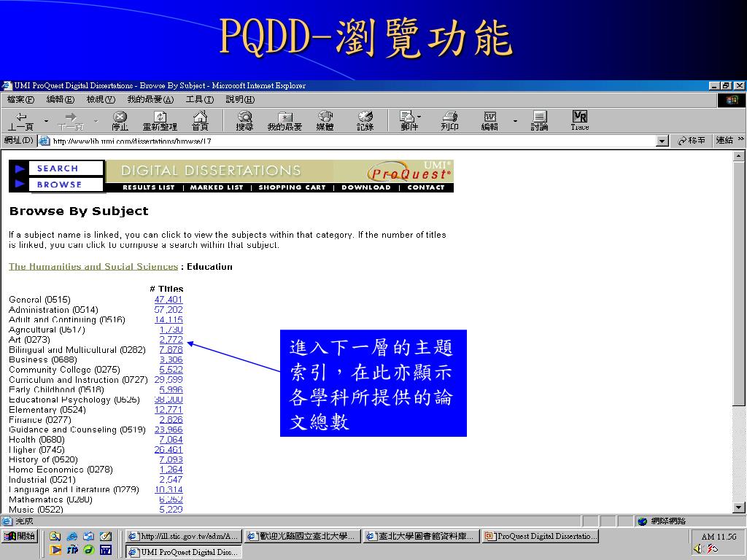
Task: Click the Windows logo throbber icon
Action: pyautogui.click(x=732, y=99)
